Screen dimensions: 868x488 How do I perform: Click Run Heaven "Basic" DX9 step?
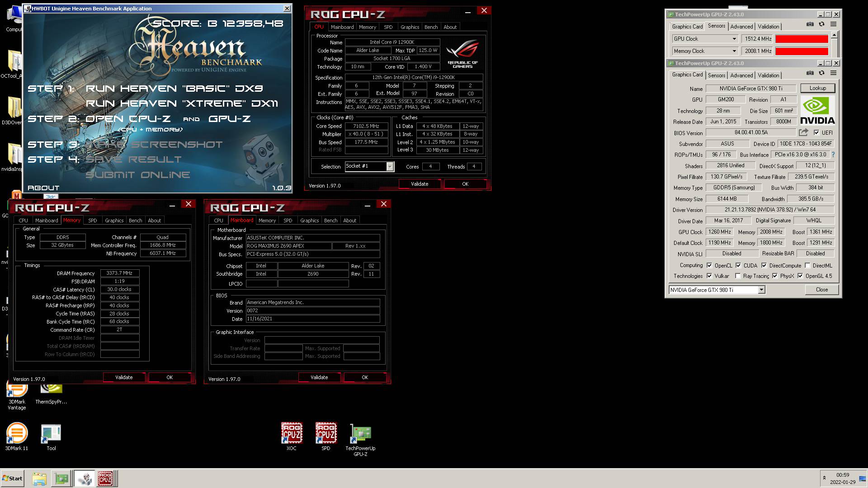coord(174,89)
